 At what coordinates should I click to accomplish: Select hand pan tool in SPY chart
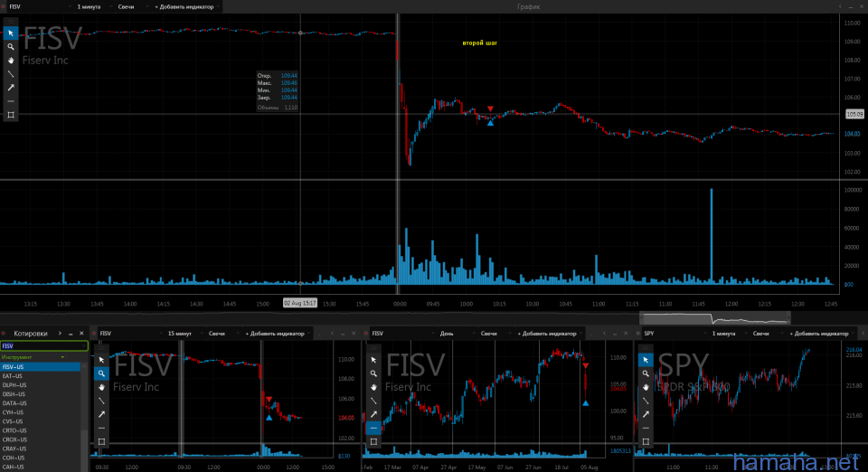646,387
